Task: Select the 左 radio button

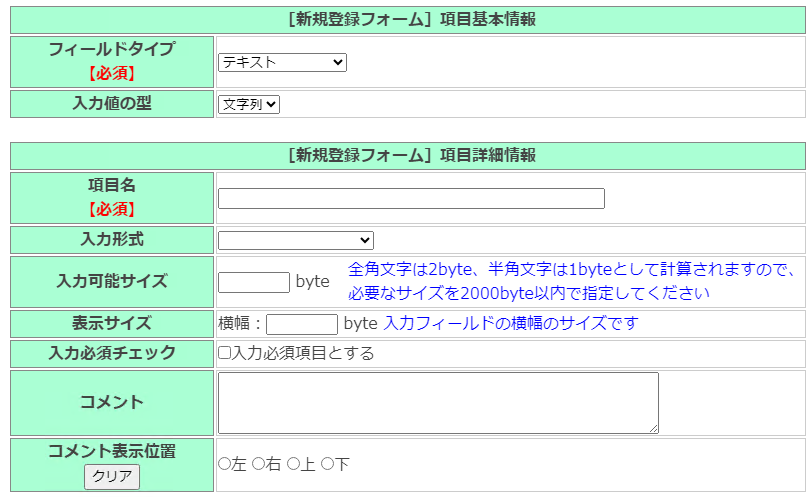Action: tap(225, 464)
